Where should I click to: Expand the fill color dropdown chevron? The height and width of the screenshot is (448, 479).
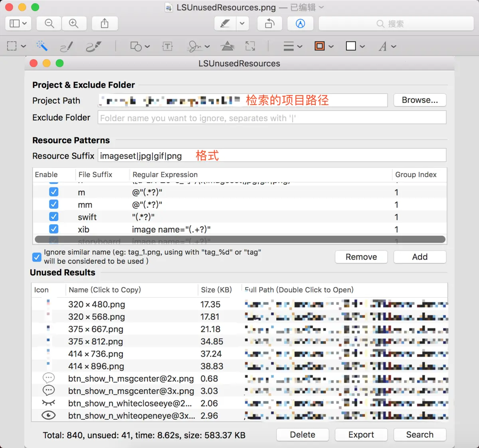click(x=362, y=46)
